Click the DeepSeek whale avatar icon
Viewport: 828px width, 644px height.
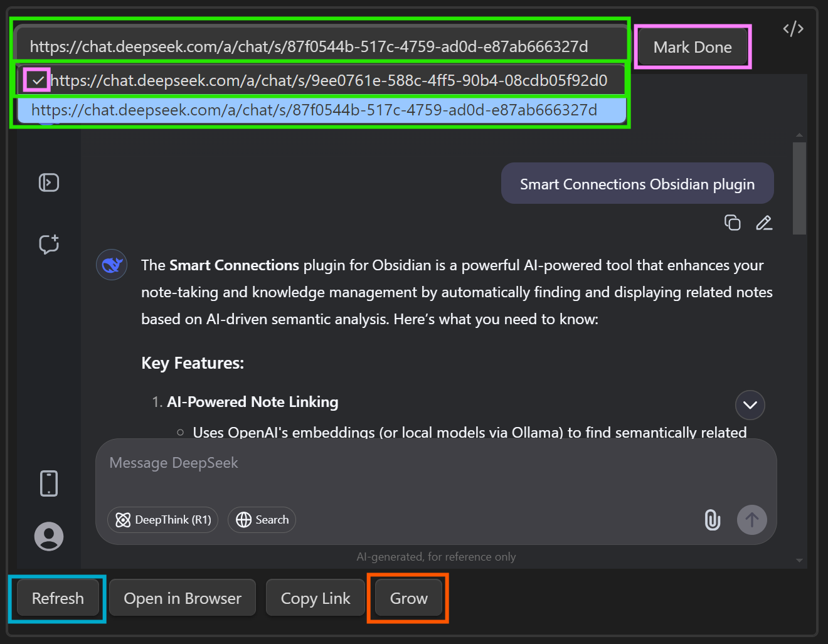112,265
